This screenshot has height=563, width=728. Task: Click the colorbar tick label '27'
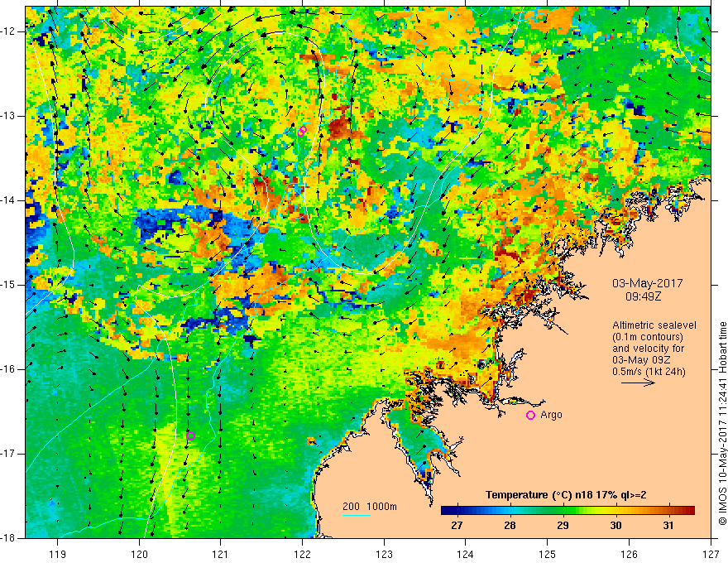tap(457, 526)
